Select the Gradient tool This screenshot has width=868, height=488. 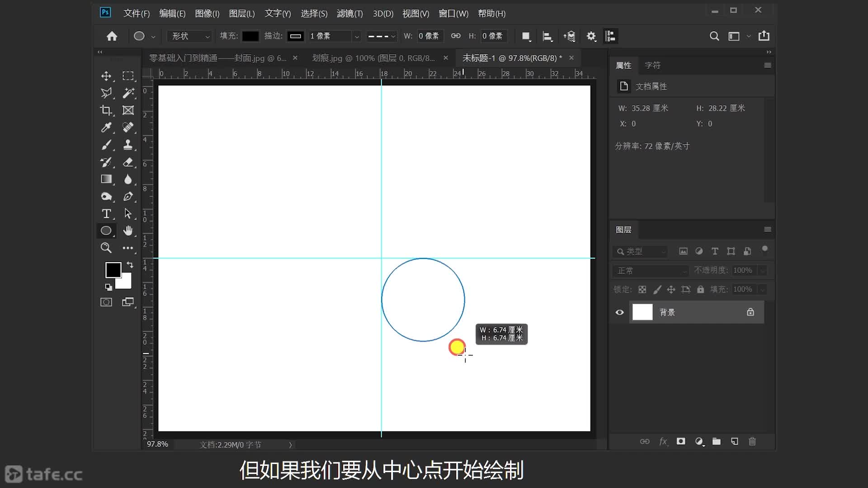[x=106, y=179]
